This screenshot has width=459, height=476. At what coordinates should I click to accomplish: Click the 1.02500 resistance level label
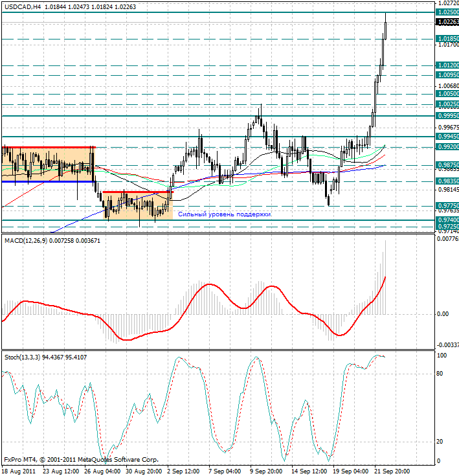coord(447,12)
